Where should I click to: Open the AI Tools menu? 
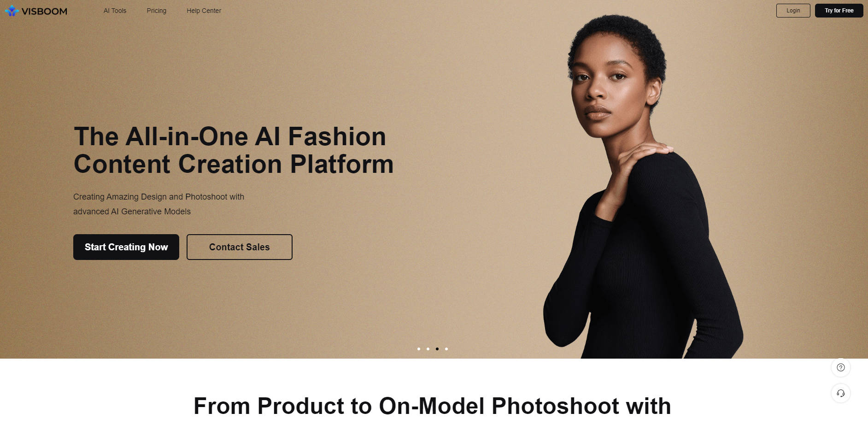click(x=115, y=11)
